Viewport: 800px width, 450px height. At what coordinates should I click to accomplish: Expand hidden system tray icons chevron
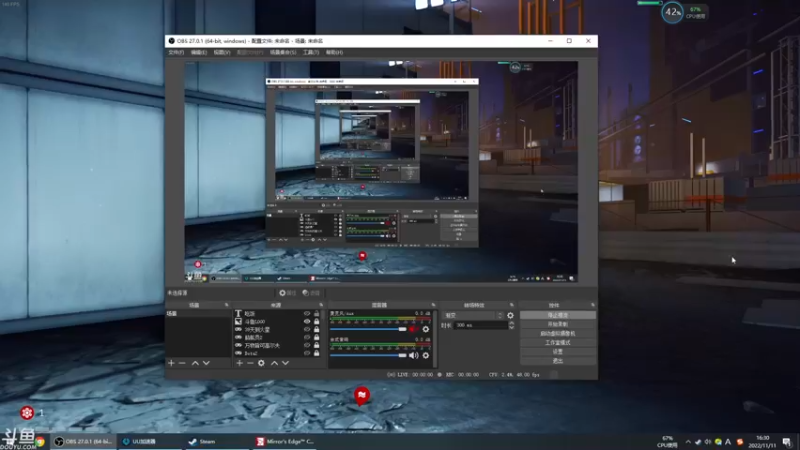click(688, 442)
